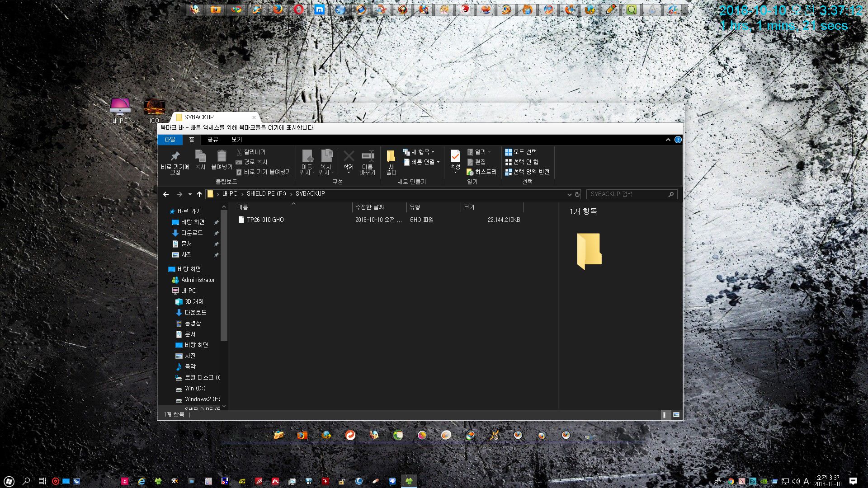The height and width of the screenshot is (488, 868).
Task: Switch to large icons view in status bar
Action: tap(676, 415)
